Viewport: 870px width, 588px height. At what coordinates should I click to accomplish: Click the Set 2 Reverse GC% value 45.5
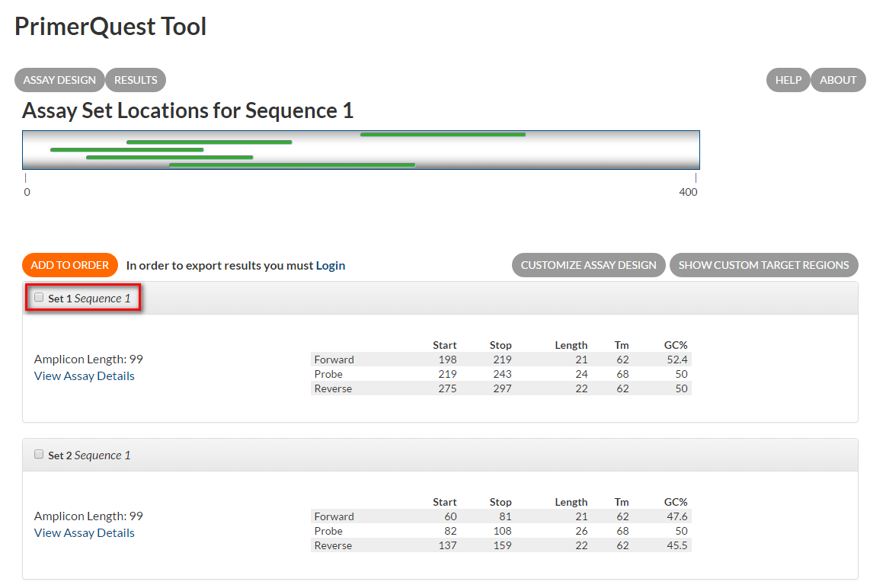(677, 545)
